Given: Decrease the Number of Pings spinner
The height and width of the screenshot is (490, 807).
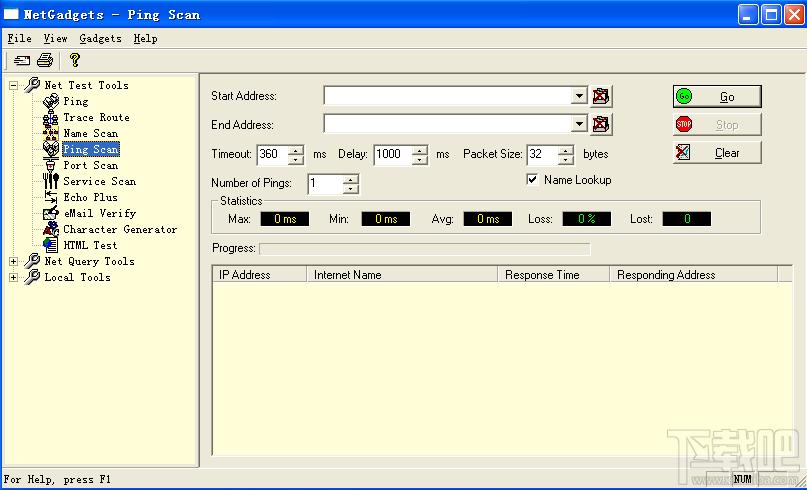Looking at the screenshot, I should 350,188.
